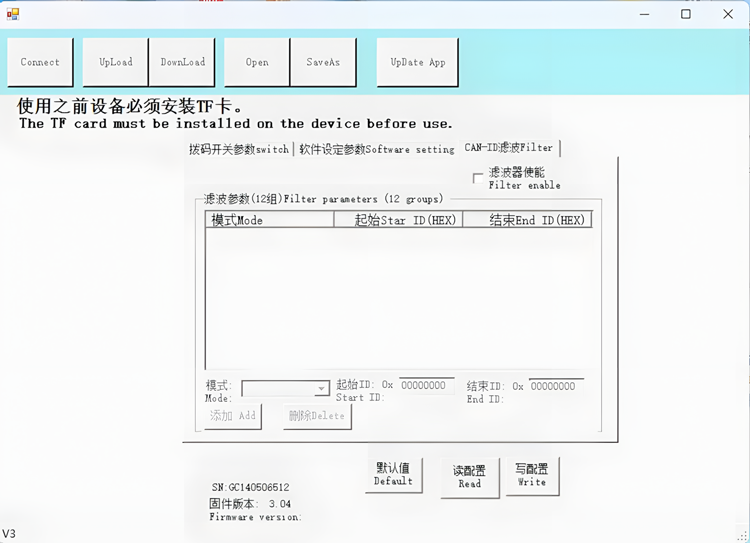Image resolution: width=750 pixels, height=543 pixels.
Task: Click the SaveAs button
Action: (x=323, y=62)
